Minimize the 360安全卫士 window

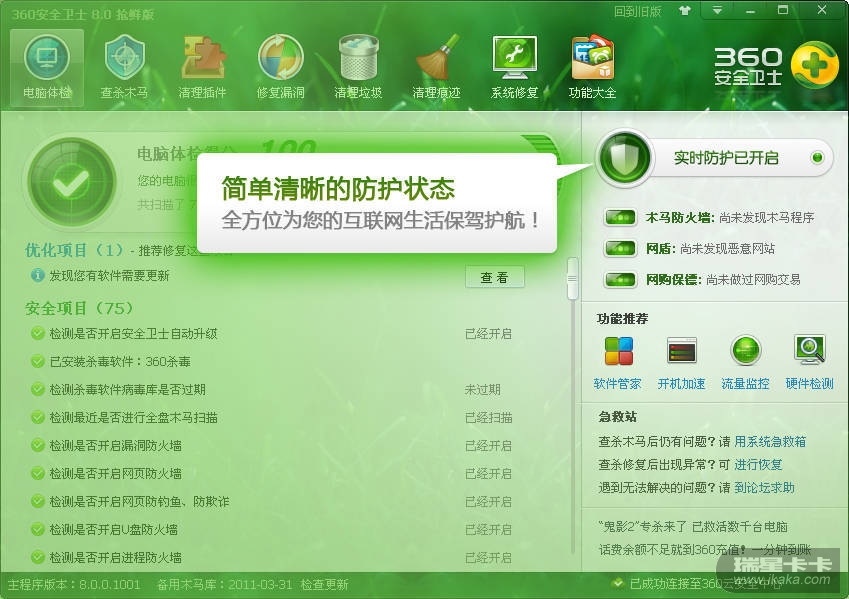coord(750,10)
